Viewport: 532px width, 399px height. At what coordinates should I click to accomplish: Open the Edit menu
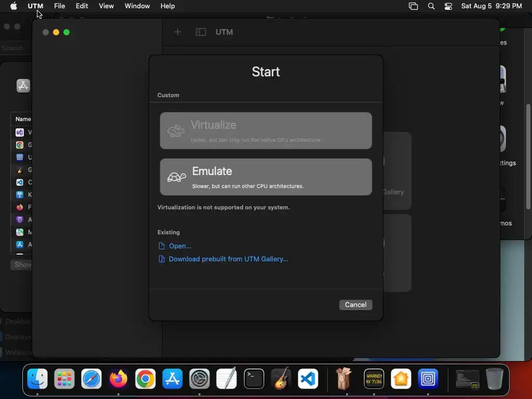click(x=82, y=6)
